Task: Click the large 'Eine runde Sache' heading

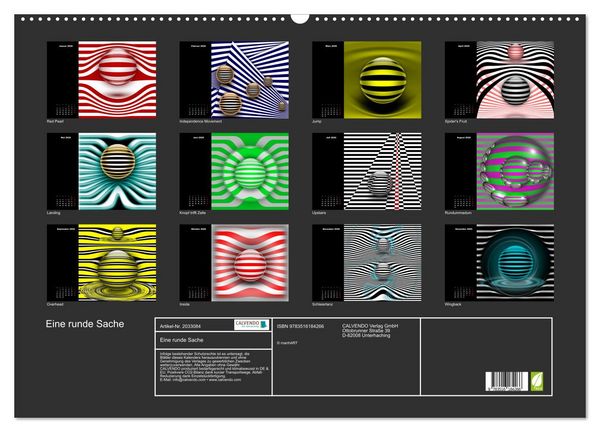Action: click(x=85, y=324)
